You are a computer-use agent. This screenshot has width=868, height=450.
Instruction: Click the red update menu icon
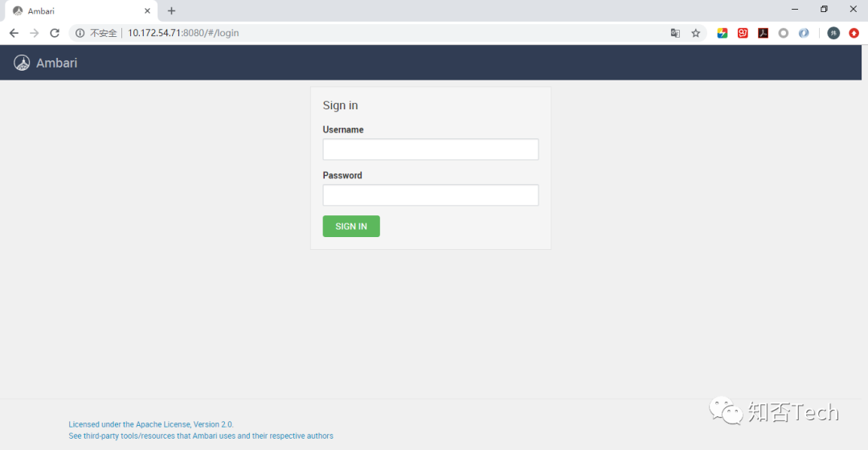[x=854, y=33]
